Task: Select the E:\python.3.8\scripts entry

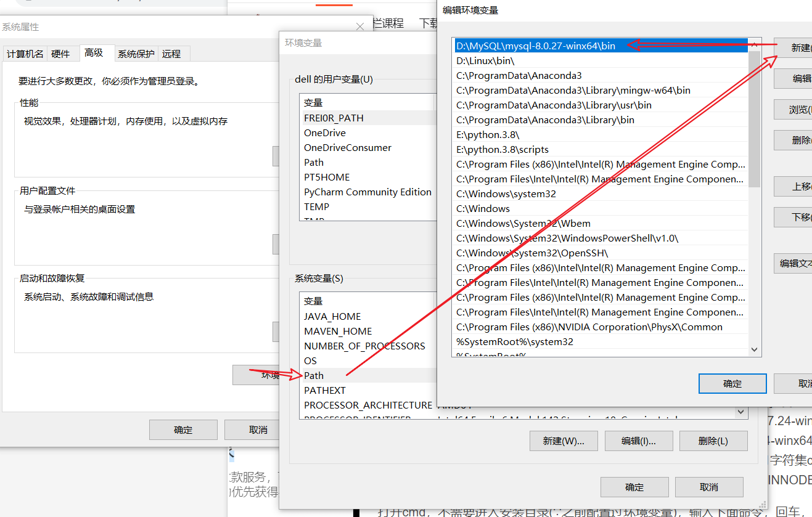Action: (601, 149)
